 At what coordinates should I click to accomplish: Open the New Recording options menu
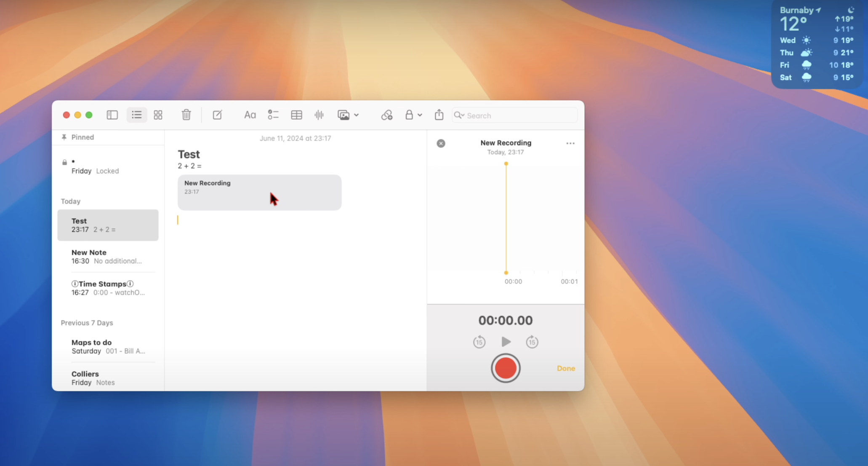(x=570, y=143)
